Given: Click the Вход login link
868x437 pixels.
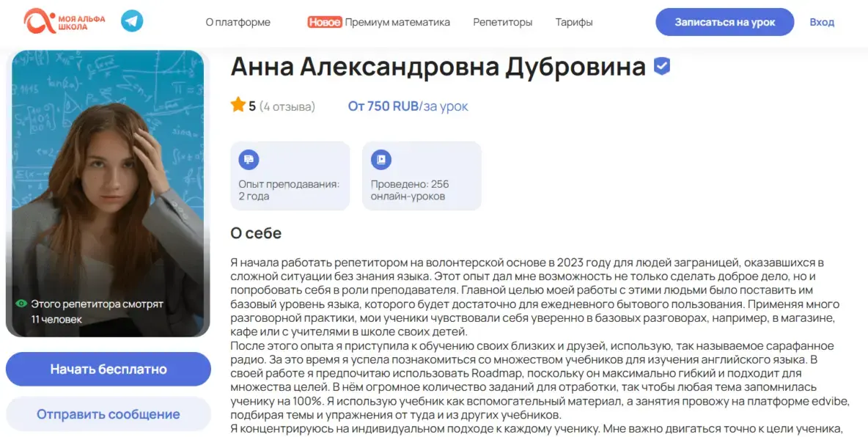Looking at the screenshot, I should point(822,22).
